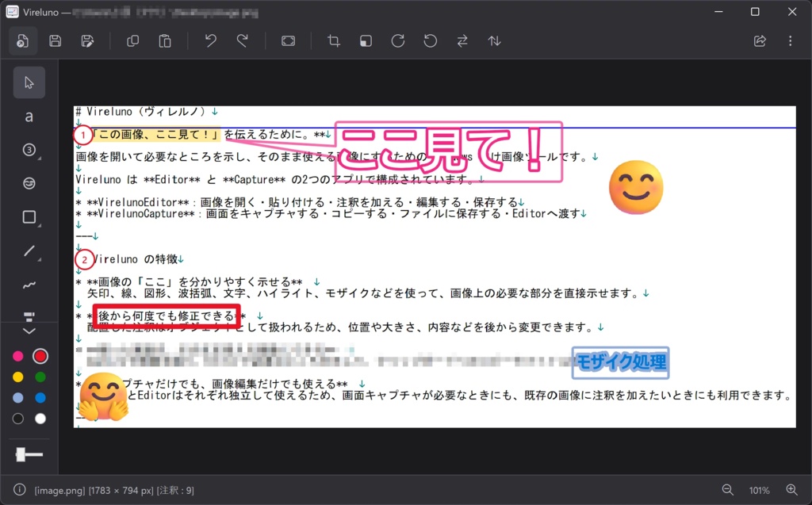Viewport: 812px width, 505px height.
Task: Flip the image vertically
Action: click(495, 41)
